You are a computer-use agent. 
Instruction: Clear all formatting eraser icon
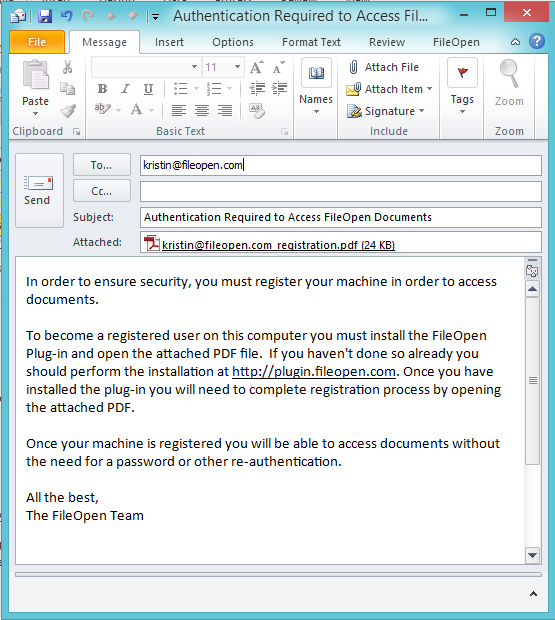257,110
